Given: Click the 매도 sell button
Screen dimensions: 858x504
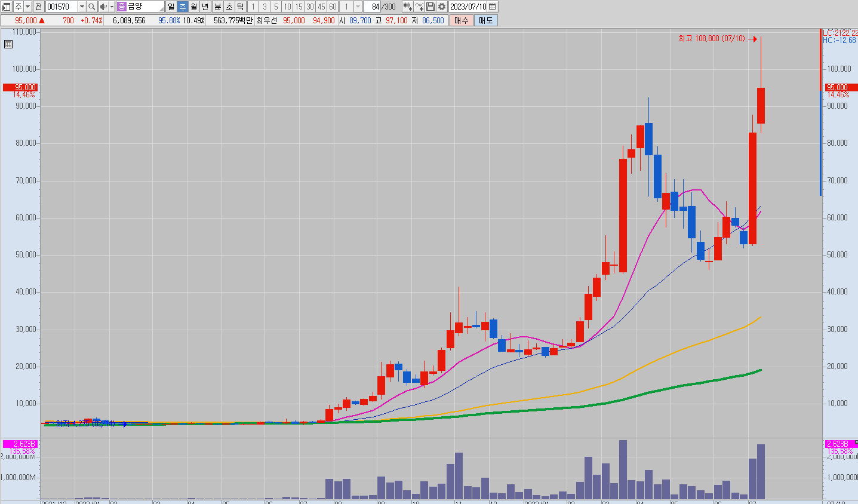Looking at the screenshot, I should [x=485, y=20].
